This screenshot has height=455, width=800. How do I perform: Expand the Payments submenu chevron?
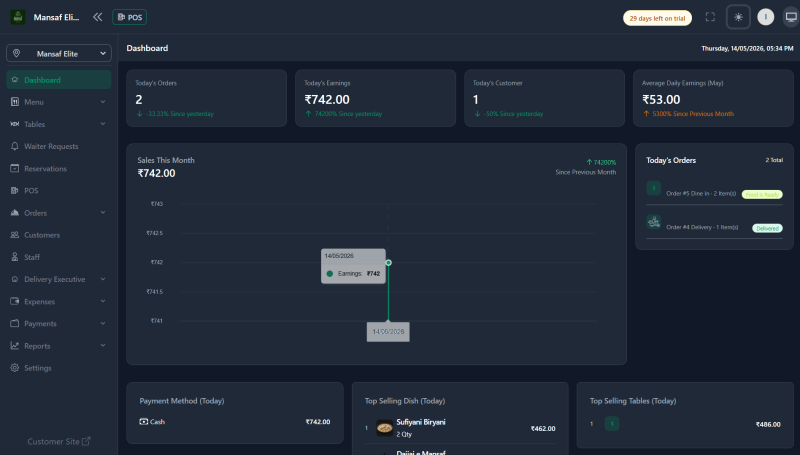tap(103, 323)
